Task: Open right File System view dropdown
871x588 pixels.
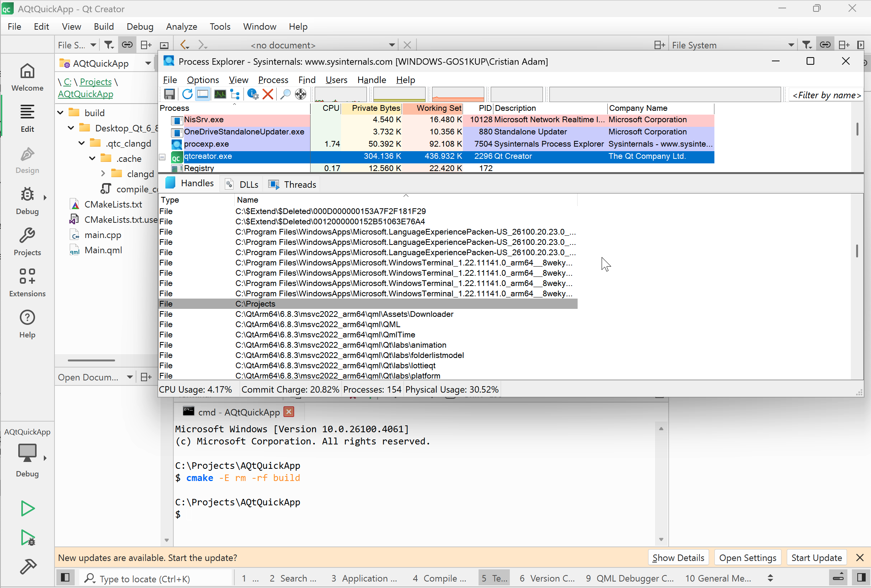Action: [x=733, y=45]
